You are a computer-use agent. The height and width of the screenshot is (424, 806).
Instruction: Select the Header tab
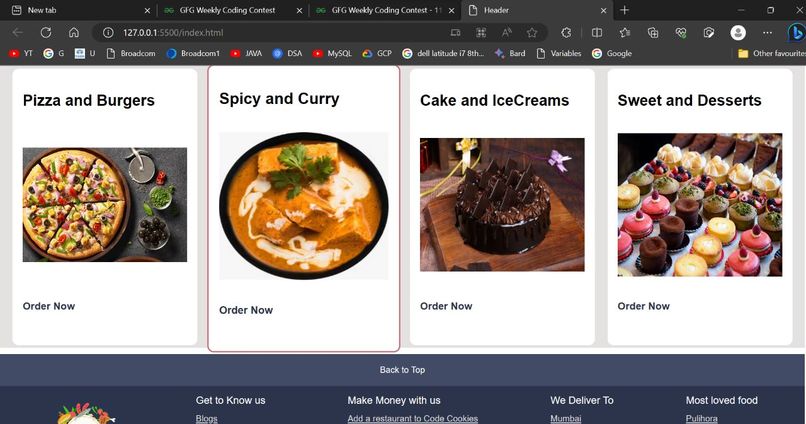tap(537, 10)
